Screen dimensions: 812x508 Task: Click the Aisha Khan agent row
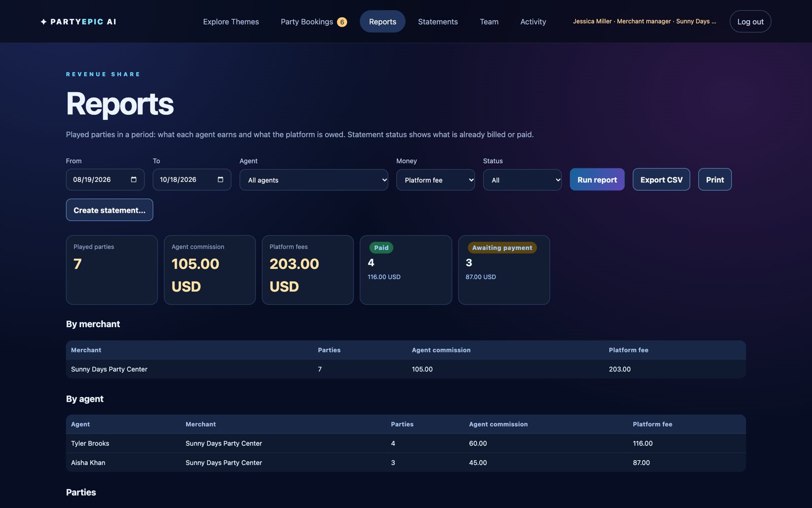pos(406,463)
